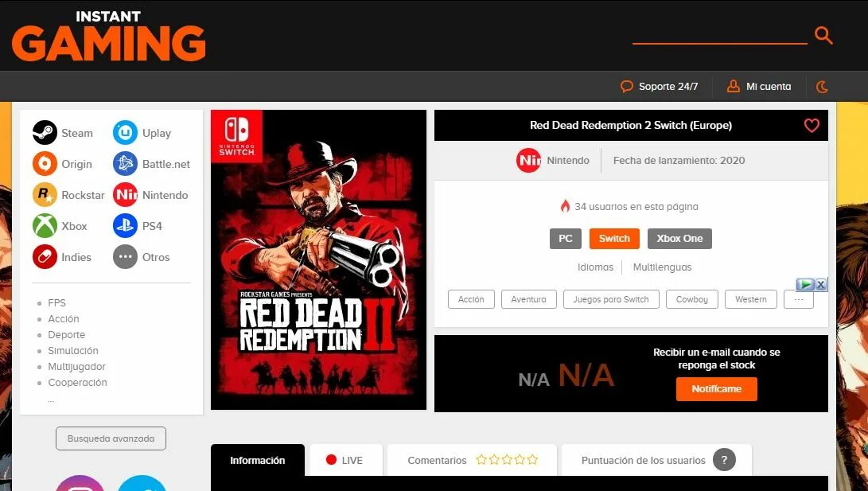Expand more genres under Cooperación
Screen dimensions: 868x491
click(x=51, y=399)
